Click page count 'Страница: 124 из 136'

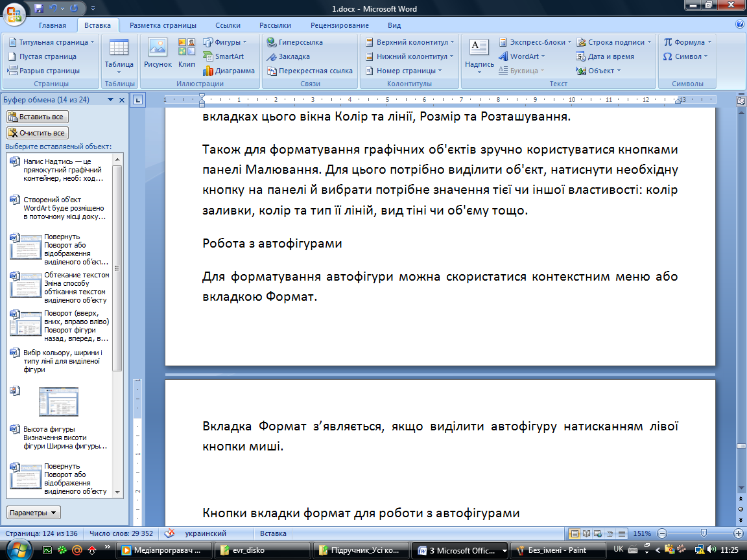[41, 533]
